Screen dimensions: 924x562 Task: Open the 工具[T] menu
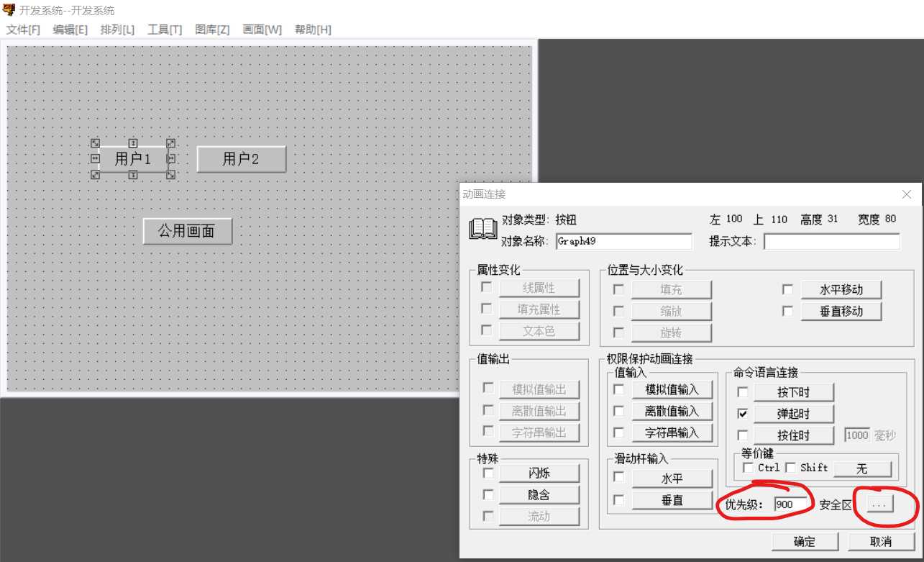[165, 30]
